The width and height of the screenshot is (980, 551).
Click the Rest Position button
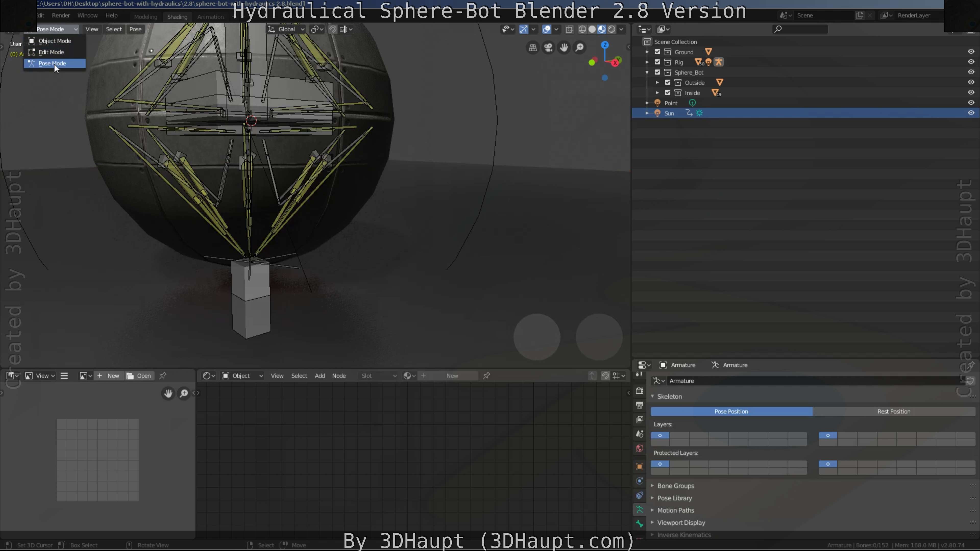[894, 411]
